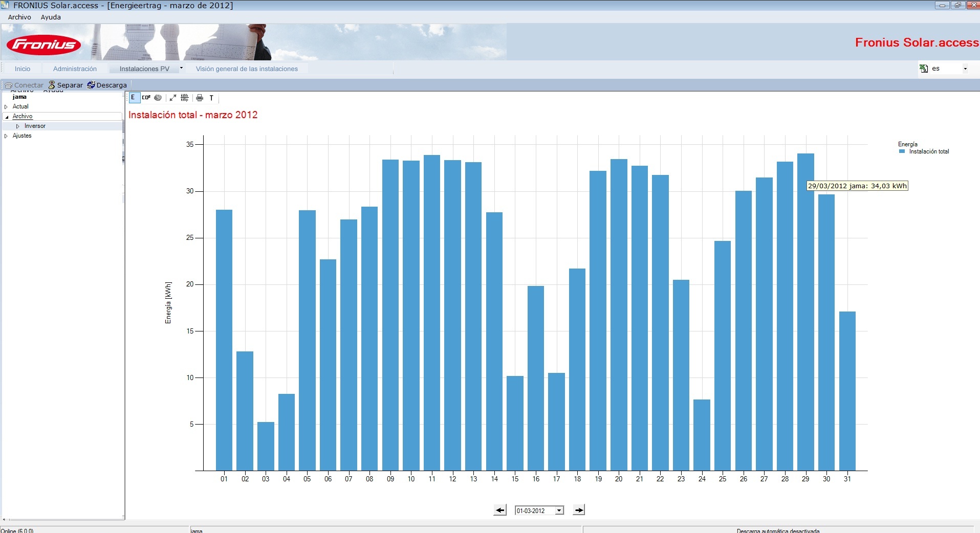Select the Instalaciones PV tab
The width and height of the screenshot is (980, 533).
point(144,69)
